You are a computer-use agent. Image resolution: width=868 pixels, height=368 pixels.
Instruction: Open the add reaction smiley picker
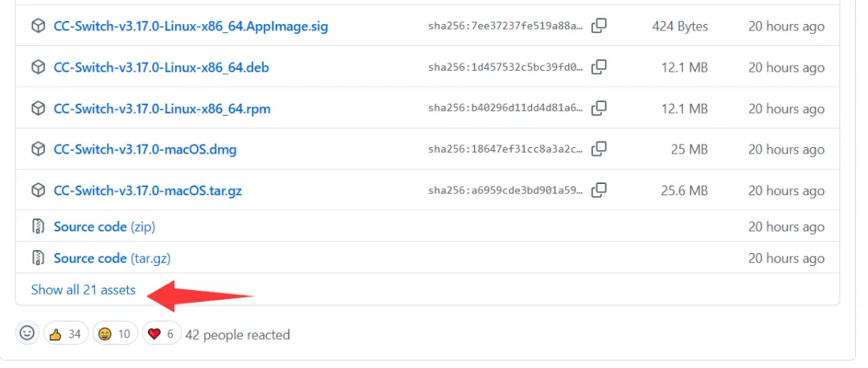[x=27, y=333]
